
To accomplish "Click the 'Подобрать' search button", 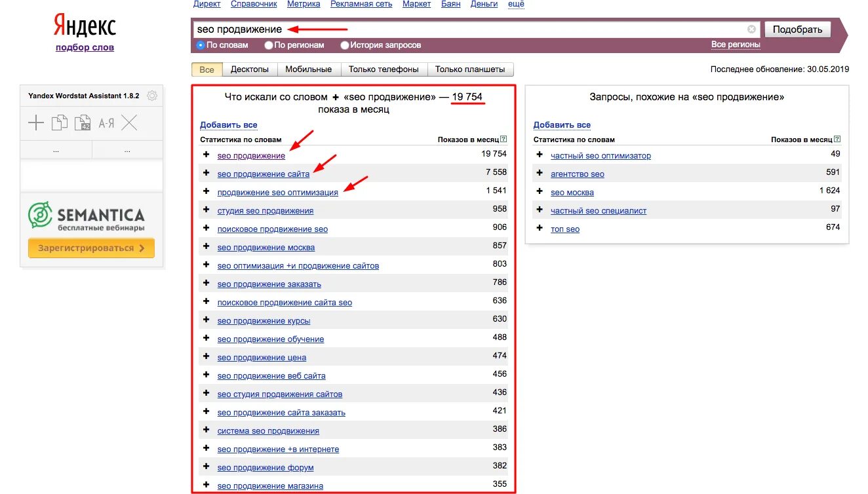I will 797,29.
